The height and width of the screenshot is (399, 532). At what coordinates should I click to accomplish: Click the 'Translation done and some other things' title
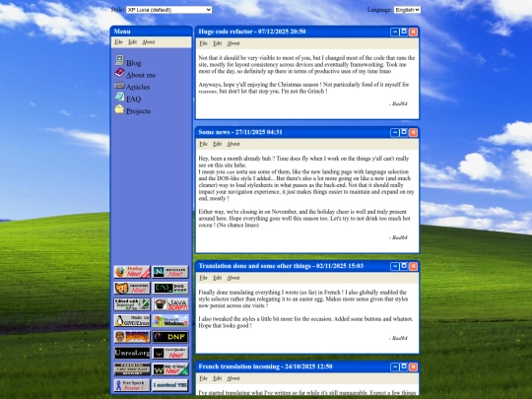254,266
